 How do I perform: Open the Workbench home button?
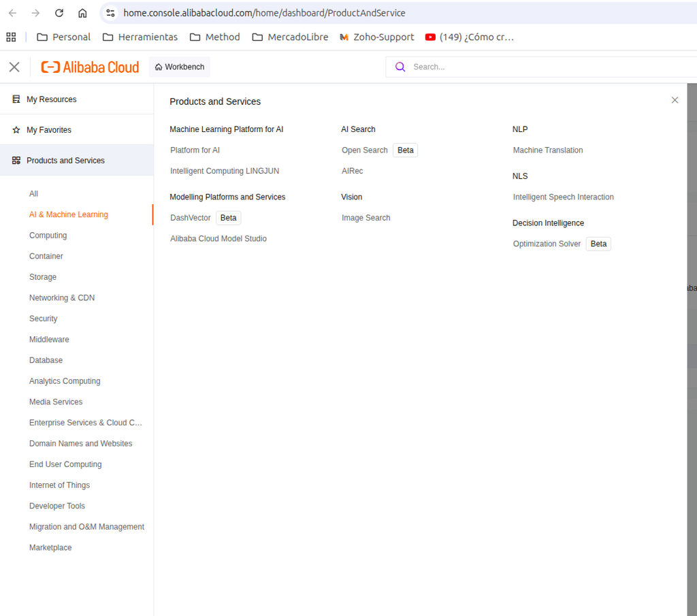point(180,67)
